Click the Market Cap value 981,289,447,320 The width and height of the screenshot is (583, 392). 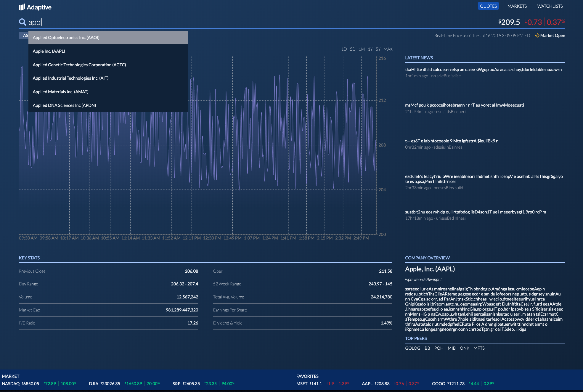[182, 310]
